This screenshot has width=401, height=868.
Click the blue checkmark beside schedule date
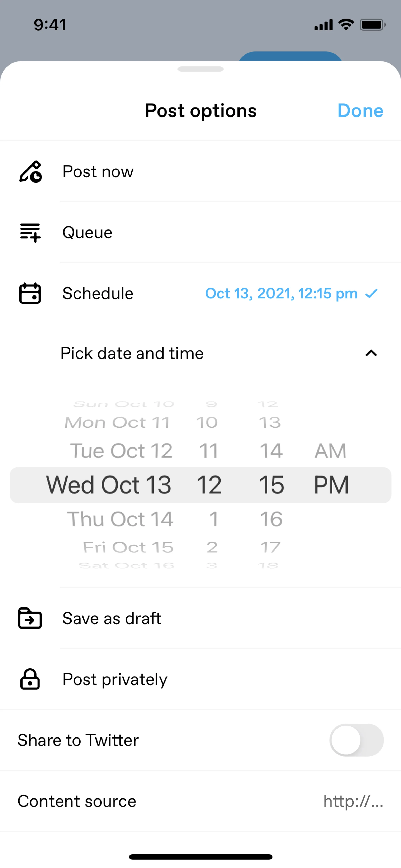371,294
